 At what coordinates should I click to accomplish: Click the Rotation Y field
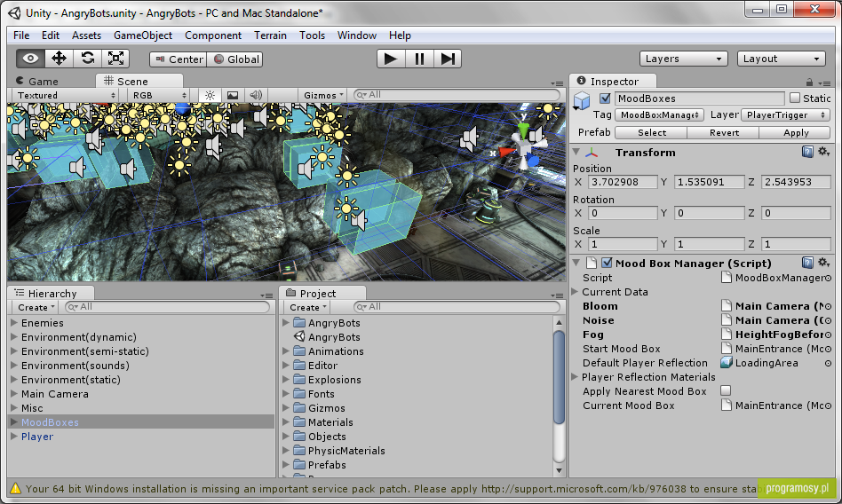(710, 213)
